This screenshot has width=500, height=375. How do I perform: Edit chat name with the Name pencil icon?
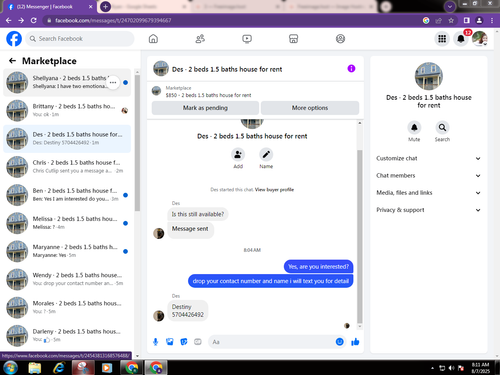pyautogui.click(x=266, y=155)
